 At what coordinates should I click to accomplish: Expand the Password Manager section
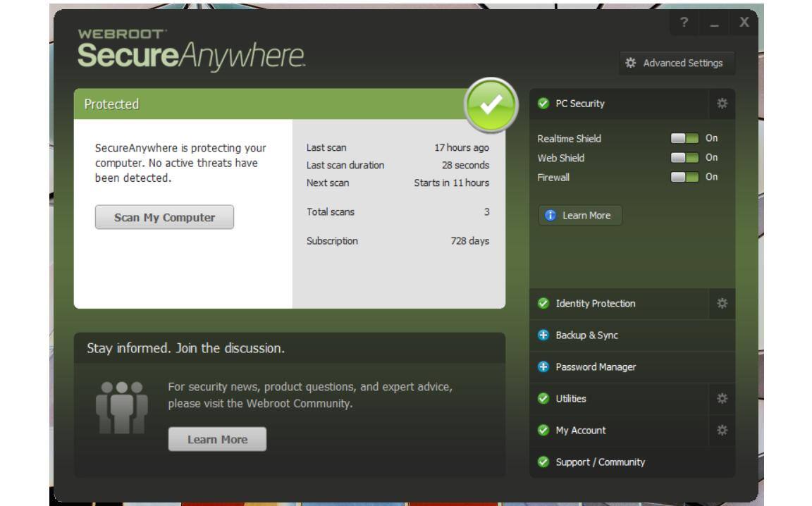coord(596,367)
